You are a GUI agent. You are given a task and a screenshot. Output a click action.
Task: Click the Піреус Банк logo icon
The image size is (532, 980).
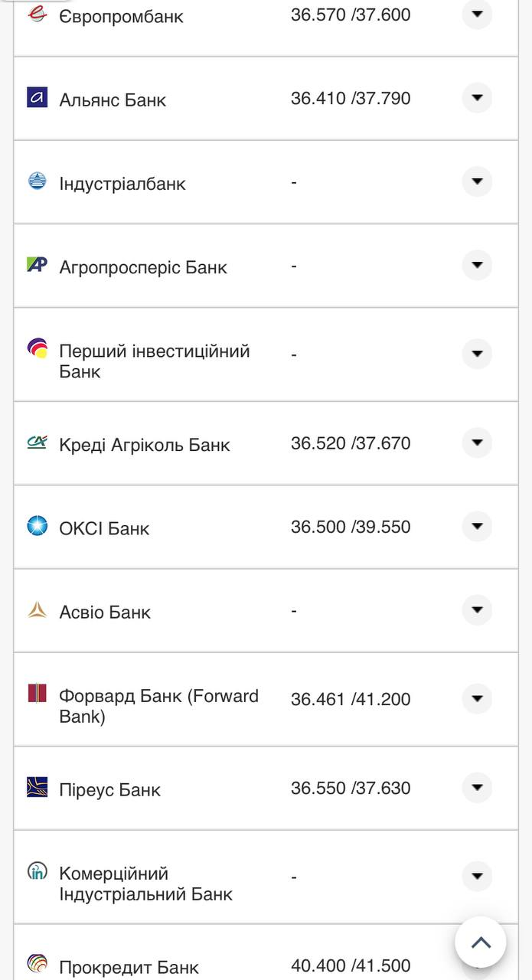pos(37,787)
